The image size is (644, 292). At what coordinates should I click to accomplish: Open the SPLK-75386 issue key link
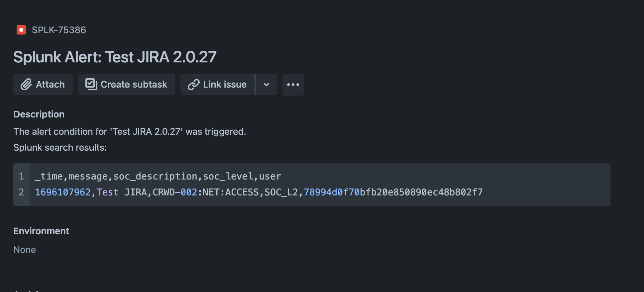point(58,30)
